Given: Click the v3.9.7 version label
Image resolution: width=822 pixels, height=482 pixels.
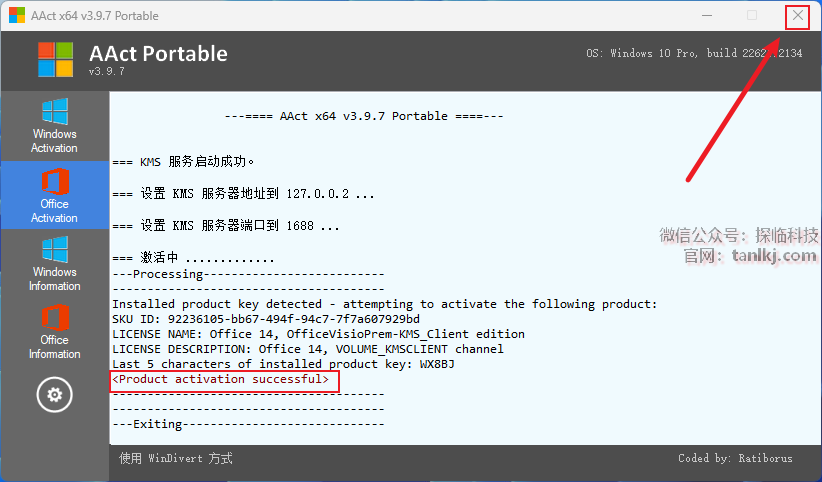Looking at the screenshot, I should tap(106, 72).
